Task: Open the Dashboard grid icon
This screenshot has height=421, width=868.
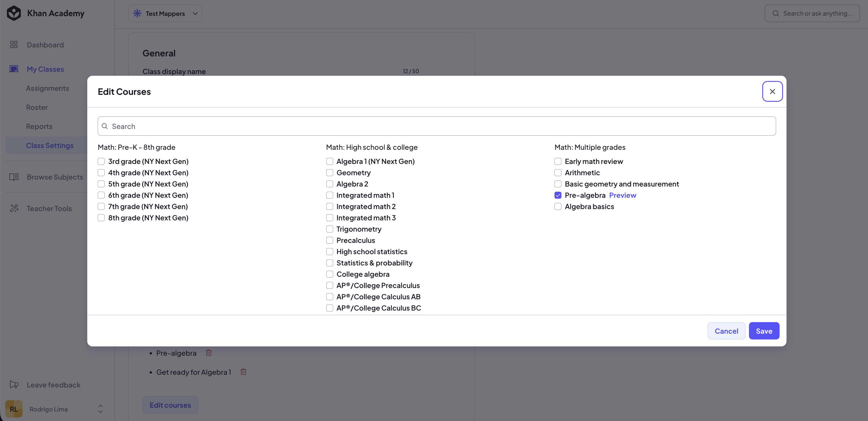Action: [x=14, y=45]
